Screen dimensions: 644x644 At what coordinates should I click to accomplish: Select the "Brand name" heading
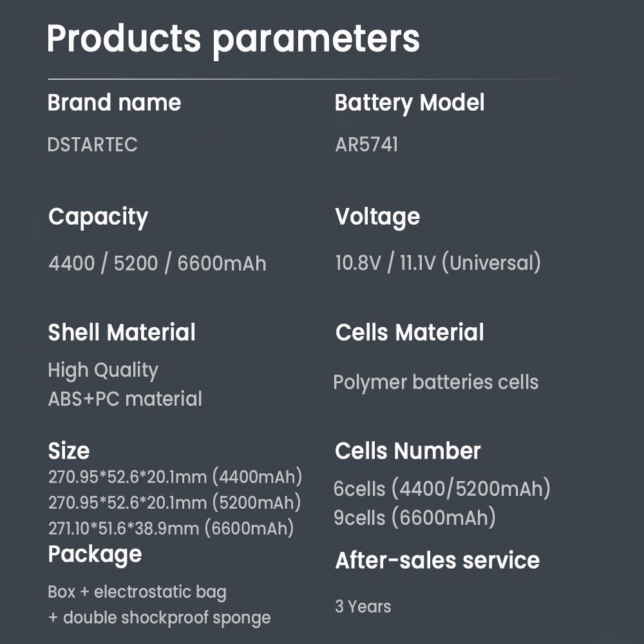click(115, 103)
